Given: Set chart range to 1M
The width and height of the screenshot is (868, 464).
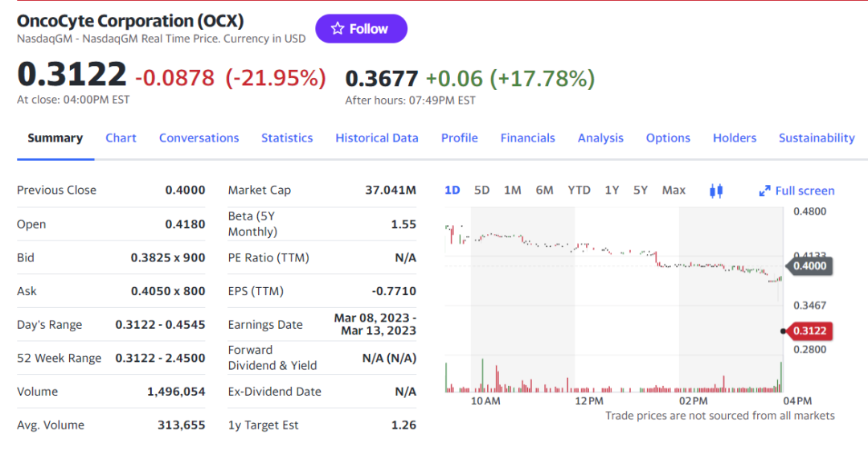Looking at the screenshot, I should (512, 190).
